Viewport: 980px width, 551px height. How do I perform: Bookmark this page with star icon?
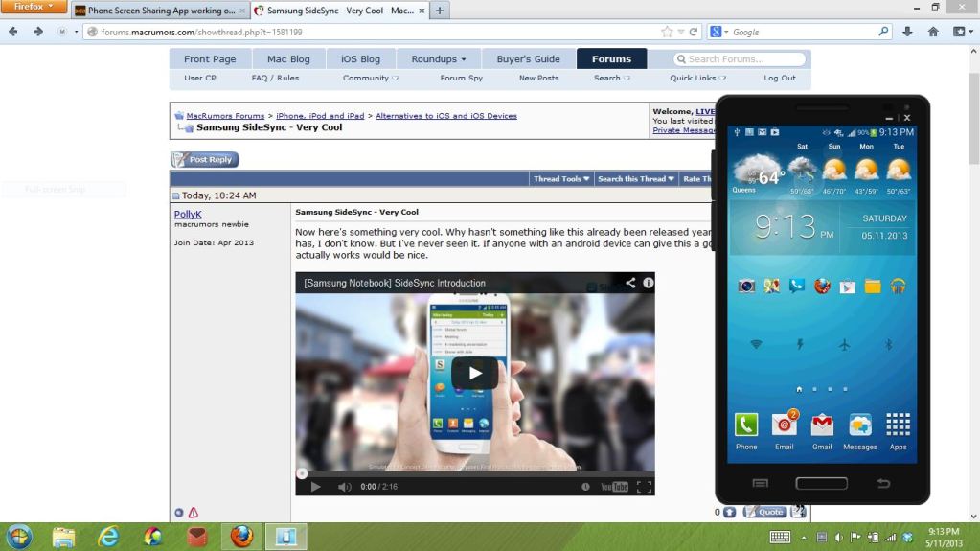[x=667, y=32]
